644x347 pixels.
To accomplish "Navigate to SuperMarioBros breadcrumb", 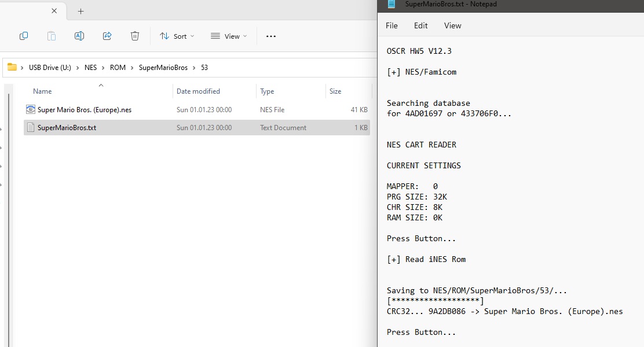I will [163, 68].
